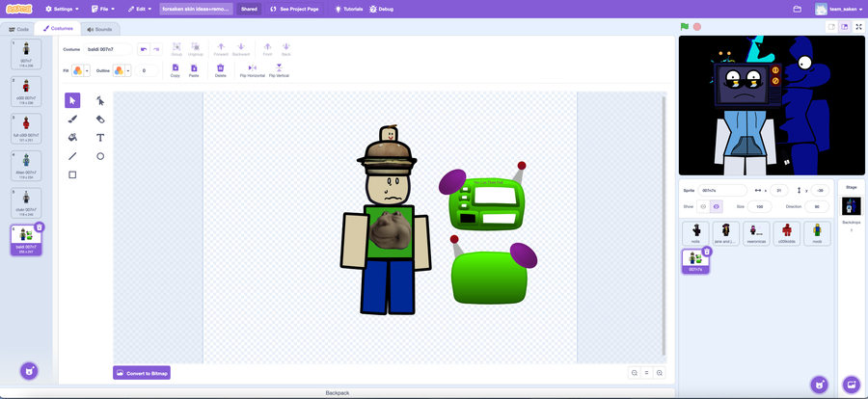The height and width of the screenshot is (399, 868).
Task: Select the Reshape tool
Action: (100, 100)
